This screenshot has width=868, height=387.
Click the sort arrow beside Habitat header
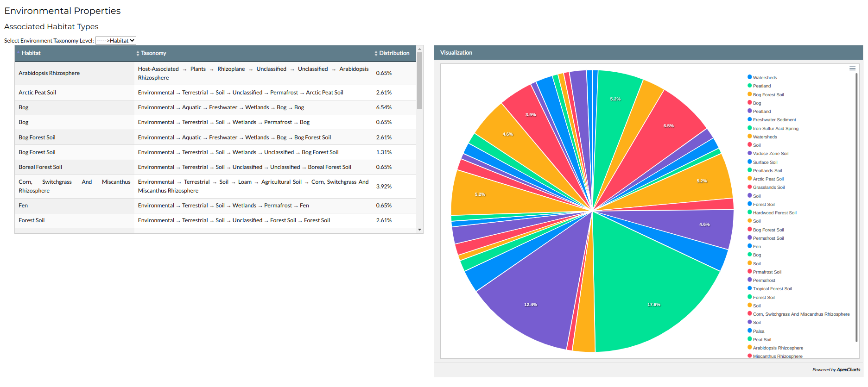pyautogui.click(x=18, y=53)
